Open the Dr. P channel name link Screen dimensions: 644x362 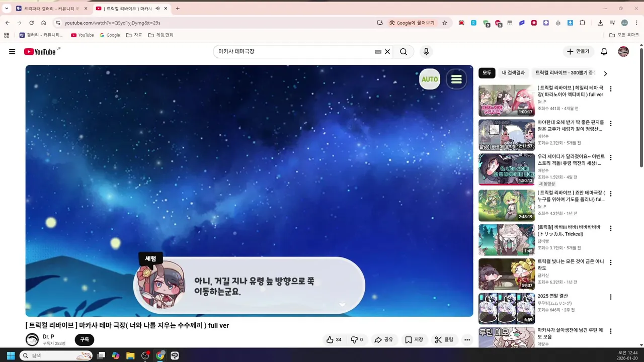[49, 336]
